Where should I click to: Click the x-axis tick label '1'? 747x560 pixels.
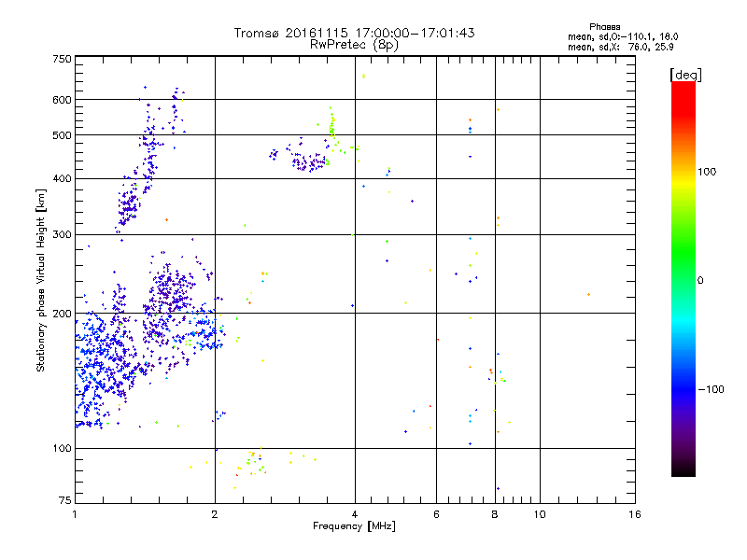pyautogui.click(x=75, y=514)
